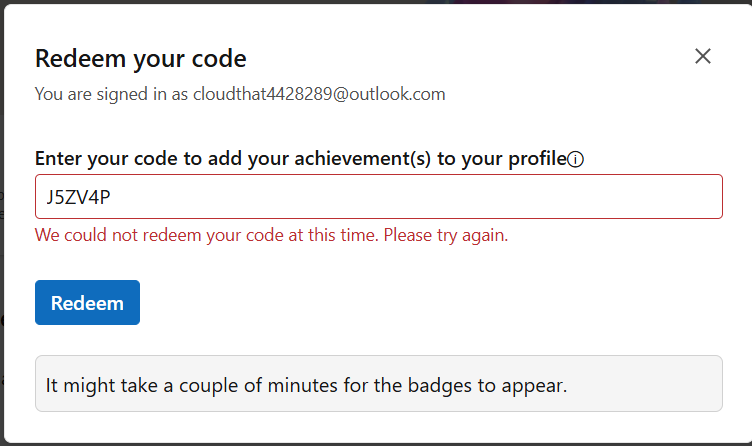
Task: Click the 'It might take' notice text
Action: [102, 385]
